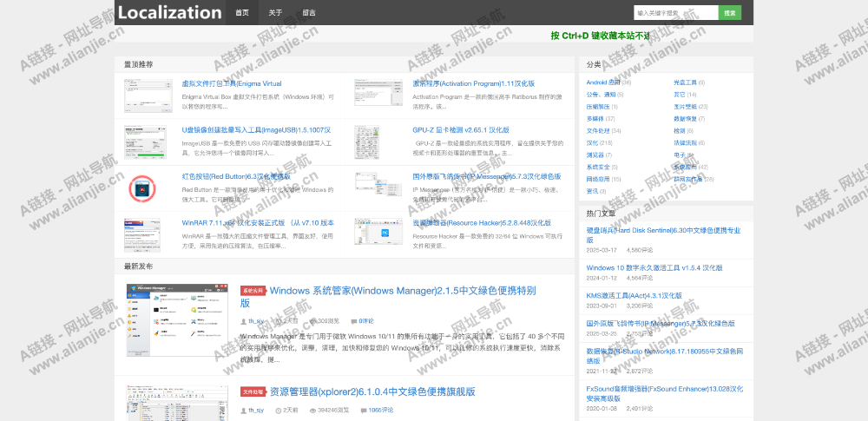Click the Red Button round red icon
The height and width of the screenshot is (421, 868).
pos(142,188)
